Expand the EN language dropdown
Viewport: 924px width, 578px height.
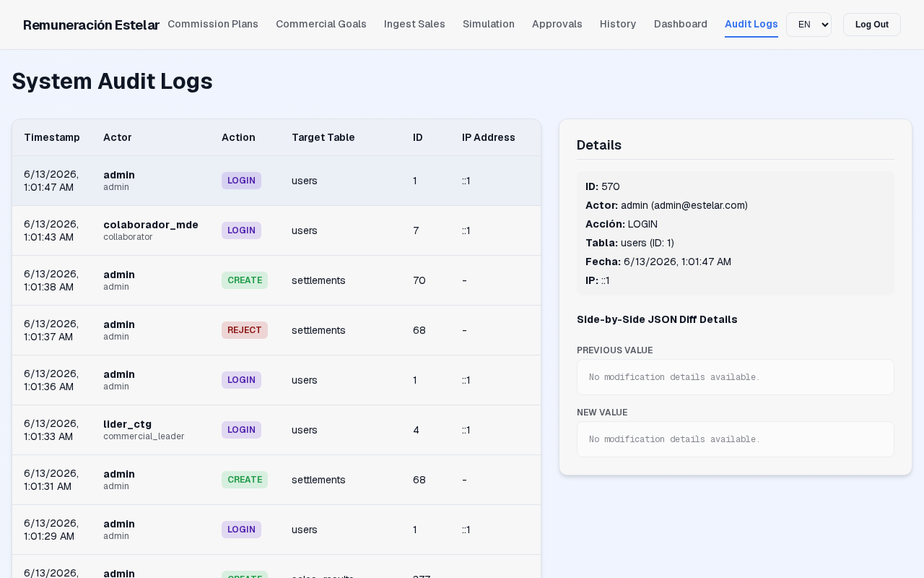tap(808, 25)
